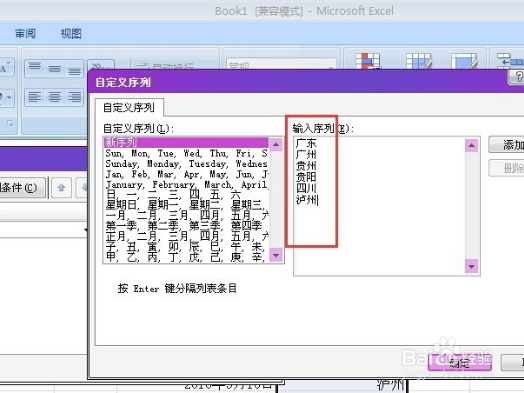Click the Insert cells icon
The image size is (524, 393).
click(510, 61)
